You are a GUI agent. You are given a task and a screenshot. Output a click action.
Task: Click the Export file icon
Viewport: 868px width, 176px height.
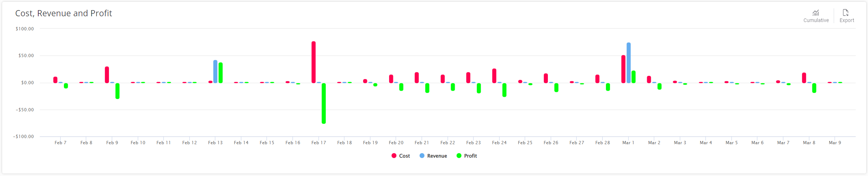[846, 13]
